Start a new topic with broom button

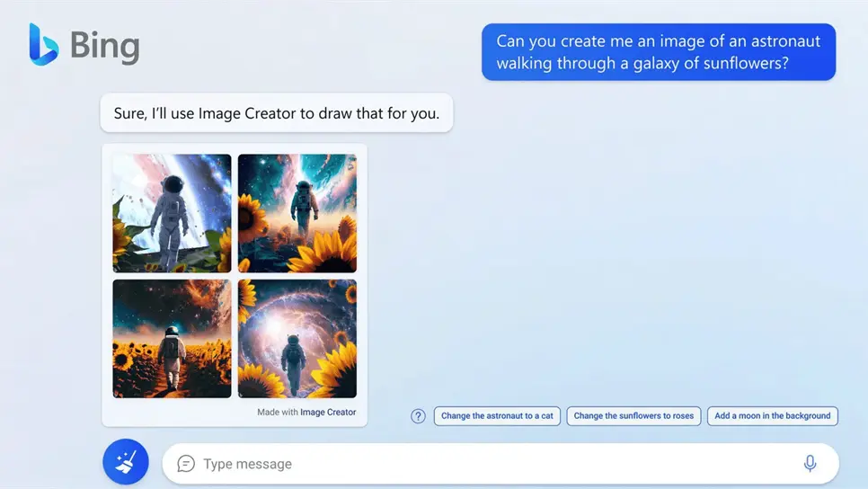pyautogui.click(x=126, y=462)
